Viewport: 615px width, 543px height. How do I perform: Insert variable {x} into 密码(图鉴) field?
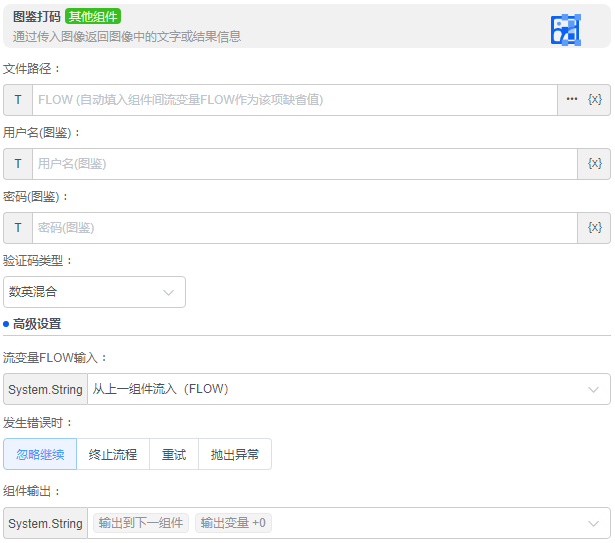595,228
